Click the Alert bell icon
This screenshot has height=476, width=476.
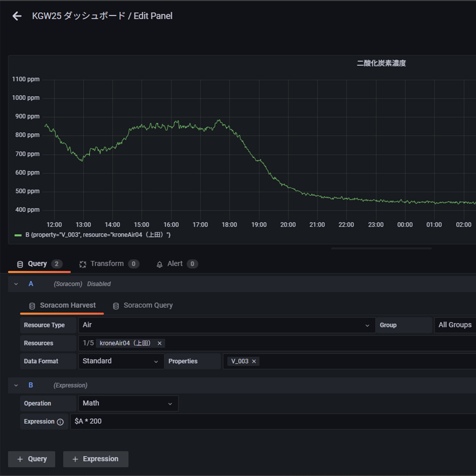coord(160,264)
